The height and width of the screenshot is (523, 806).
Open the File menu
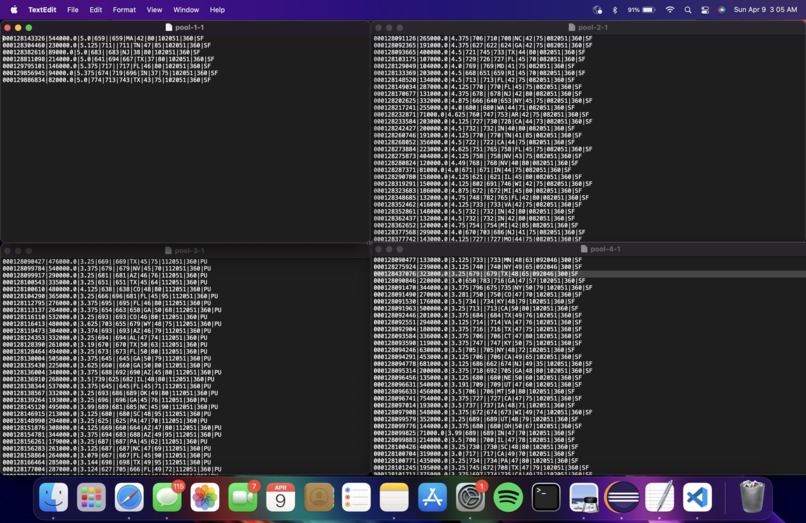pyautogui.click(x=73, y=10)
